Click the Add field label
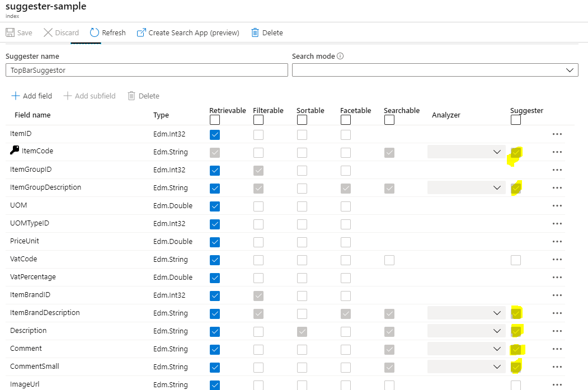This screenshot has height=390, width=588. [37, 96]
